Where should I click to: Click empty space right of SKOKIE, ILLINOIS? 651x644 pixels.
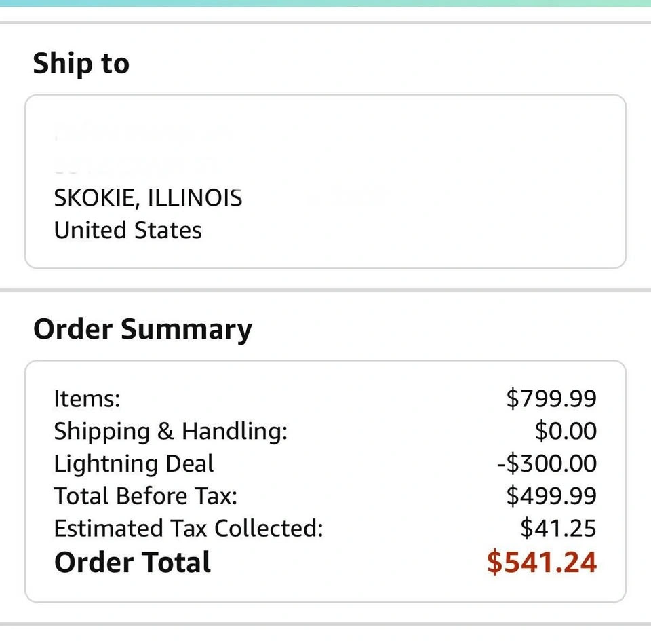tap(434, 198)
